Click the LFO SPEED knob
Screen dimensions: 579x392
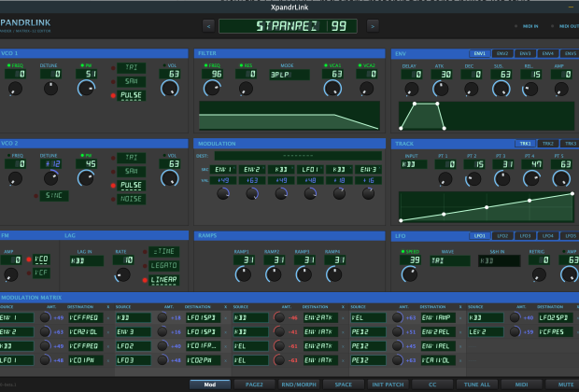410,274
